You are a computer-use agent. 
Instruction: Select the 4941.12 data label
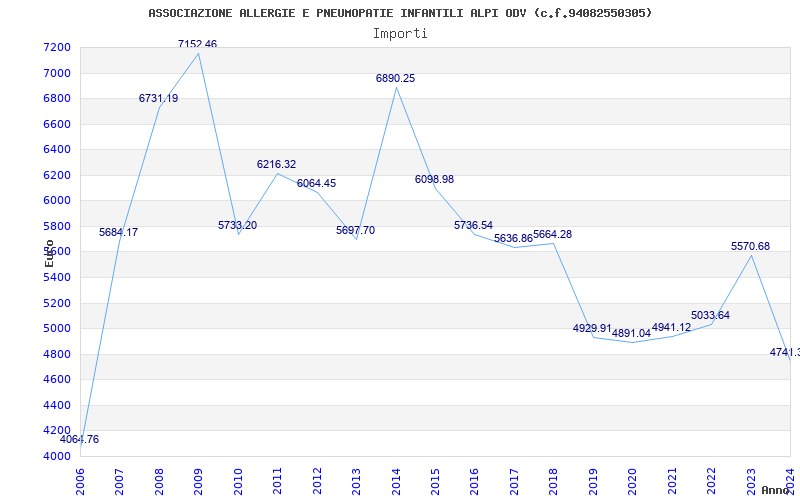point(671,328)
